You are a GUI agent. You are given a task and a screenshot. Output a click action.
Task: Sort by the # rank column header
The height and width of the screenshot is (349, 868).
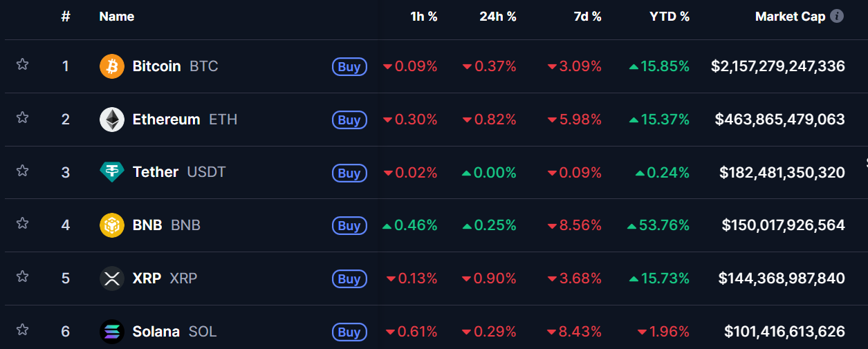(66, 17)
